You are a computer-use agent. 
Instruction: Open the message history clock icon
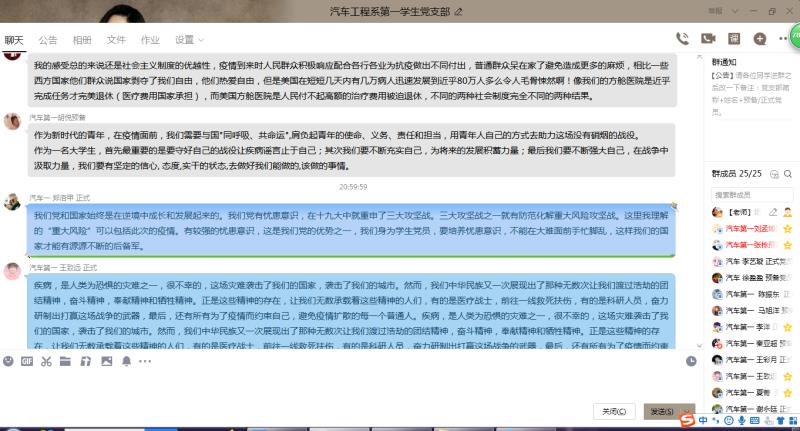click(x=692, y=360)
